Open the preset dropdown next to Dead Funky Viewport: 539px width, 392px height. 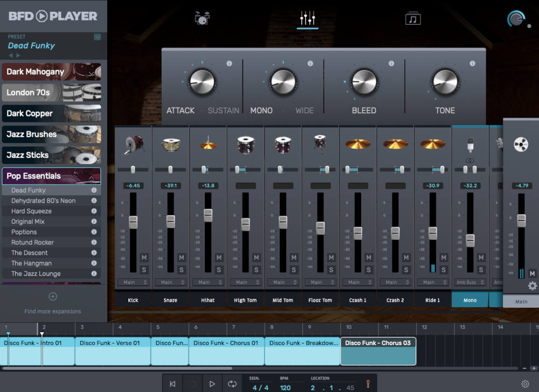pyautogui.click(x=98, y=37)
